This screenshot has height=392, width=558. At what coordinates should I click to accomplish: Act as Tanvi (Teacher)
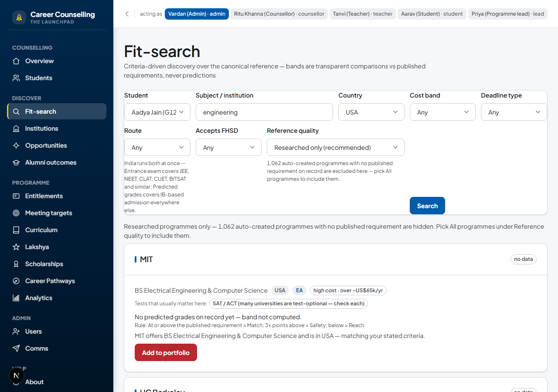[363, 14]
